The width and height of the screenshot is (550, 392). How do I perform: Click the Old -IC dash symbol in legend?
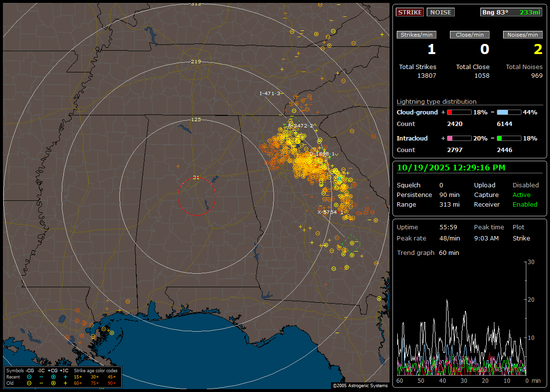(x=41, y=383)
